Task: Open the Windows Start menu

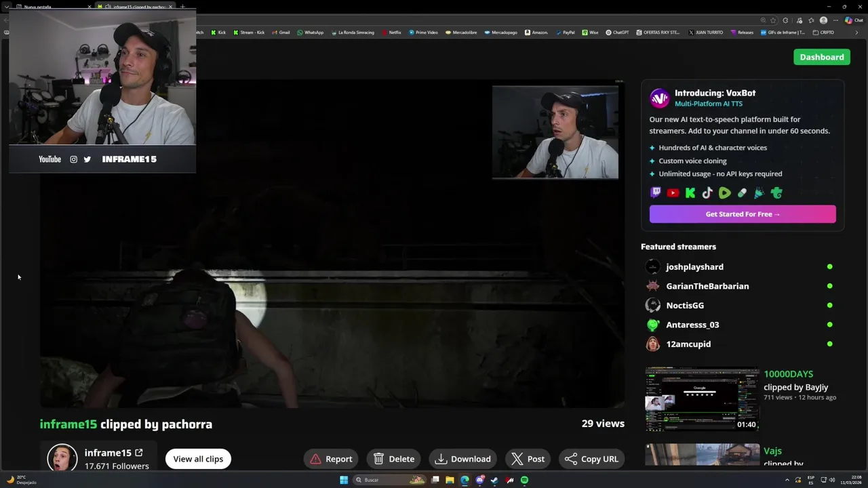Action: [x=344, y=480]
